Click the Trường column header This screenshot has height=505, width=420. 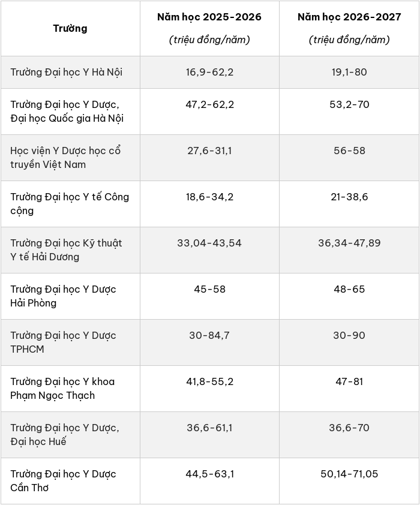(70, 28)
